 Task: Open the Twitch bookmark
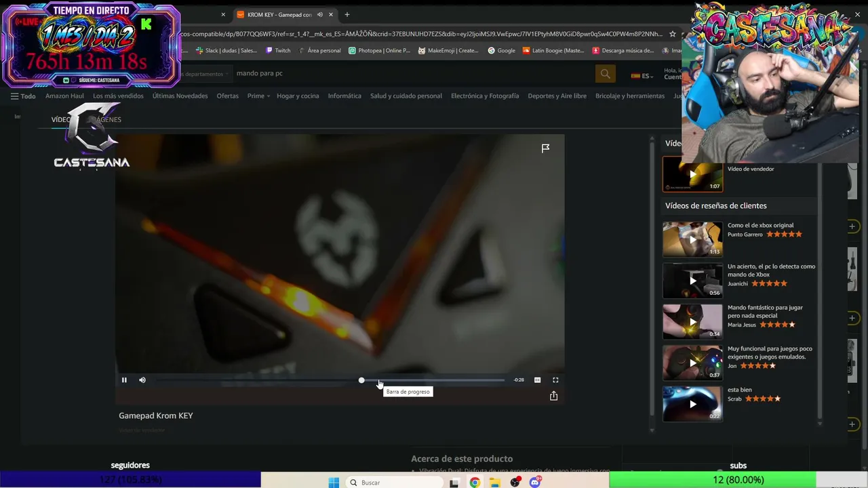pyautogui.click(x=278, y=50)
